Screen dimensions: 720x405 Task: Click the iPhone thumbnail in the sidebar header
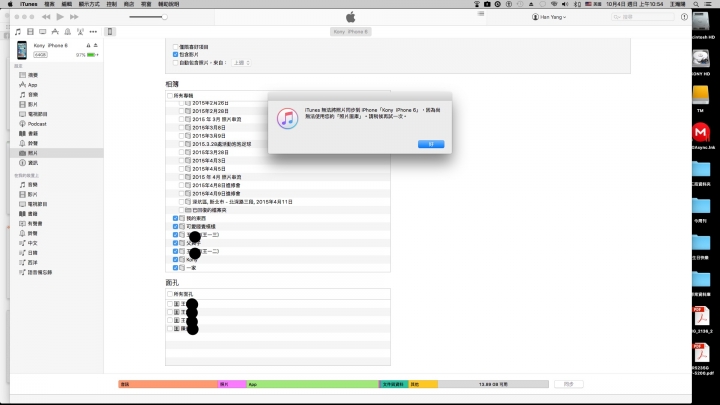(22, 50)
